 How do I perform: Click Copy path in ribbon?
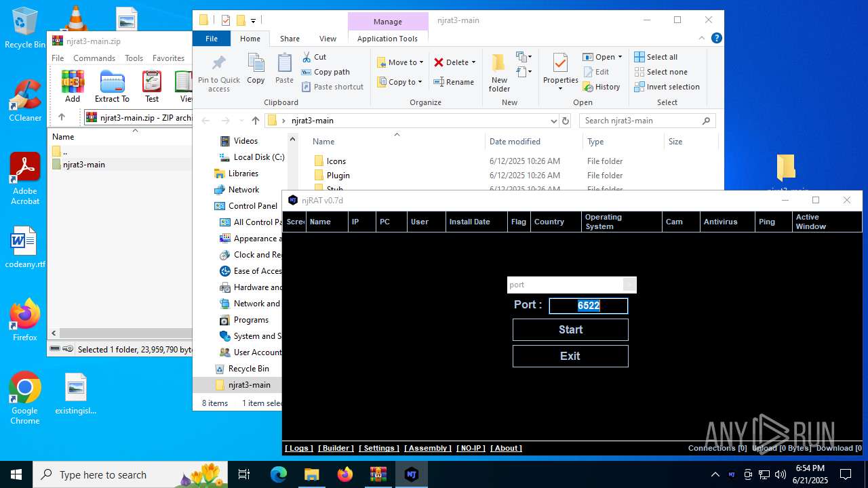coord(325,72)
